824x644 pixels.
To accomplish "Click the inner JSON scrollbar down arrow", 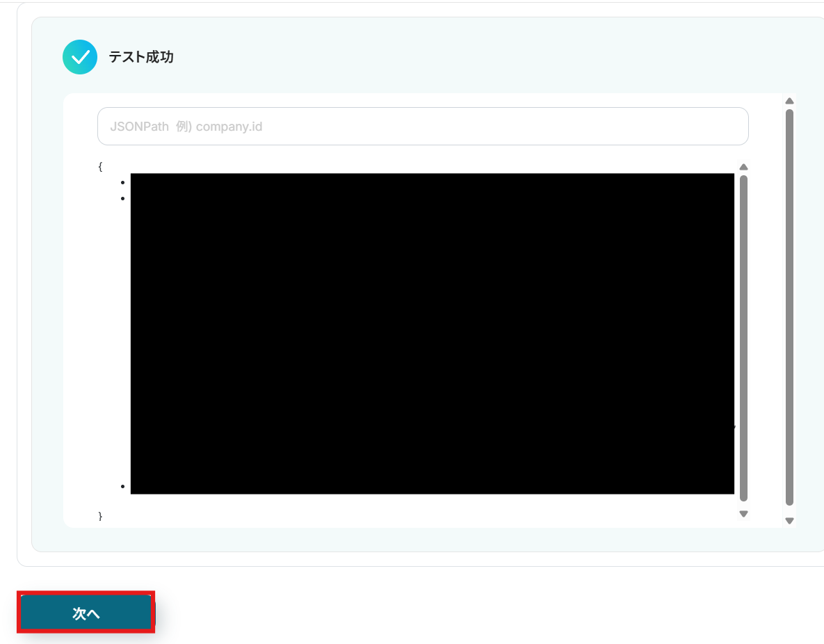I will point(743,514).
